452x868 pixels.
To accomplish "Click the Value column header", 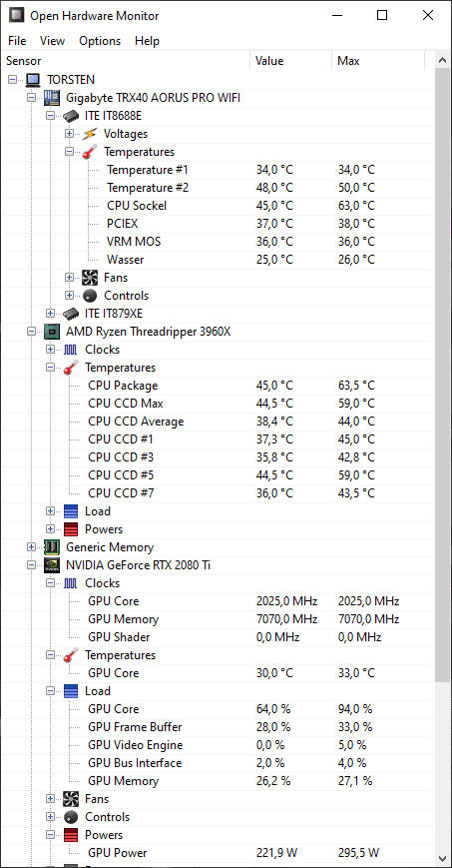I will coord(291,61).
